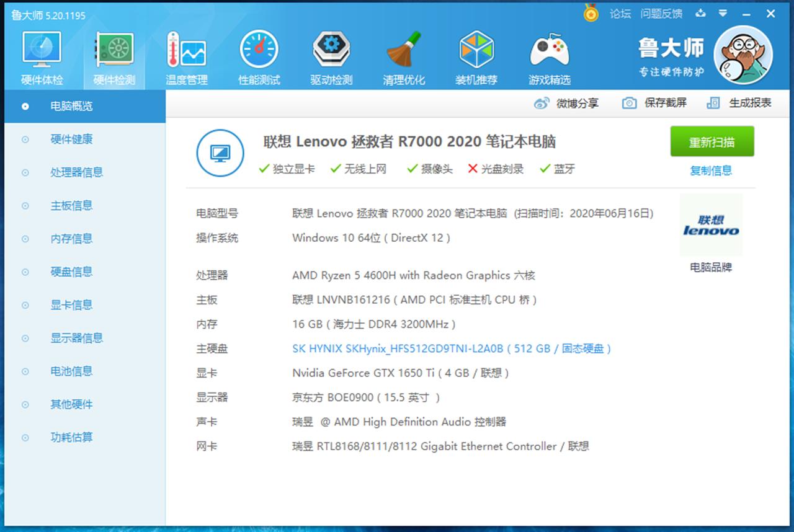The image size is (794, 532).
Task: Expand the title bar dropdown arrow
Action: (723, 14)
